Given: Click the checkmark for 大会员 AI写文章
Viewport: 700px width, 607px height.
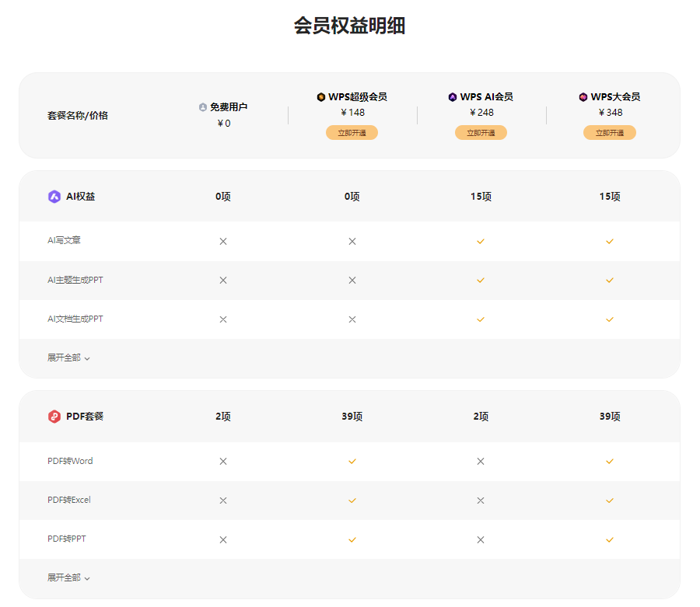Looking at the screenshot, I should 610,241.
